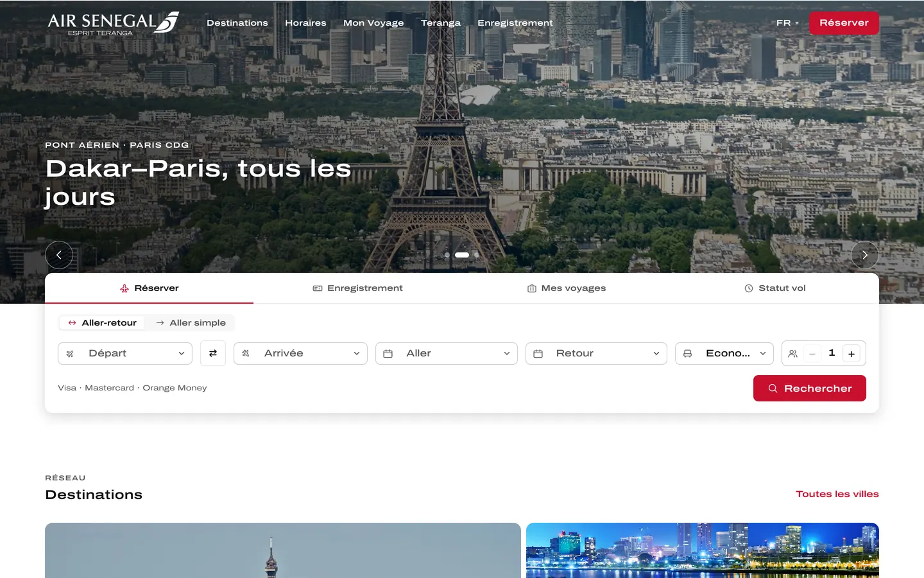Click the 'Dakar–Paris, tous les jours' headline

[x=198, y=182]
